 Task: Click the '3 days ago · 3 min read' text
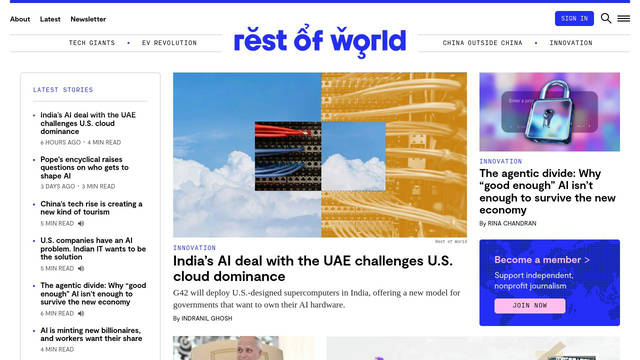[x=78, y=187]
